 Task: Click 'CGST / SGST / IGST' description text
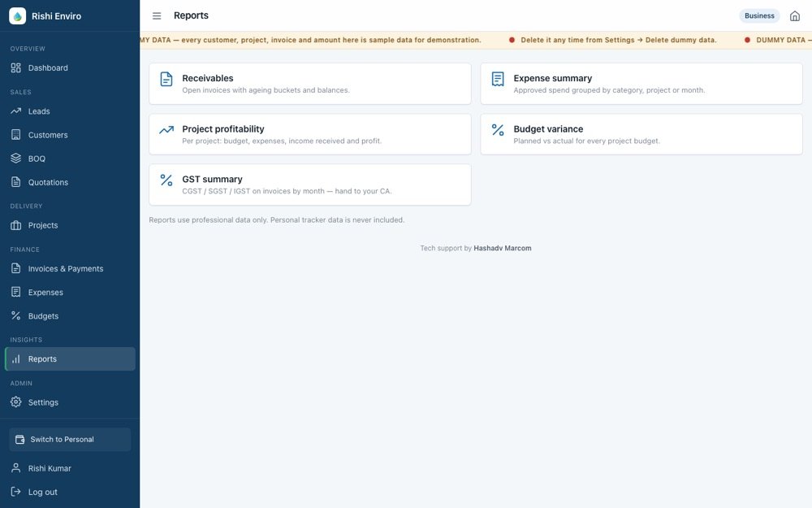287,191
